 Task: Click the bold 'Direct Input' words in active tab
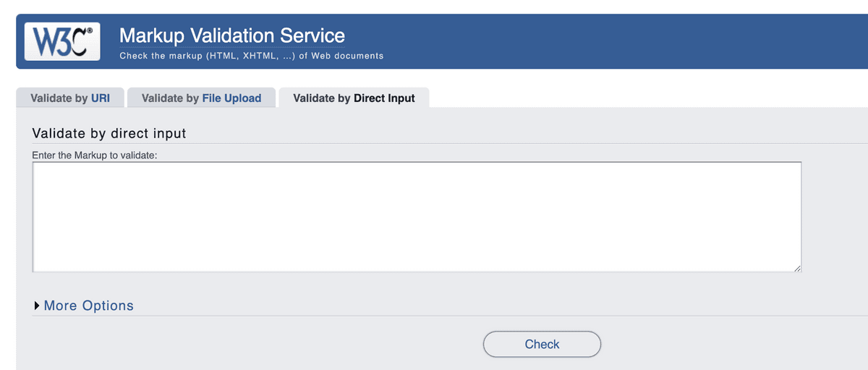(x=384, y=98)
